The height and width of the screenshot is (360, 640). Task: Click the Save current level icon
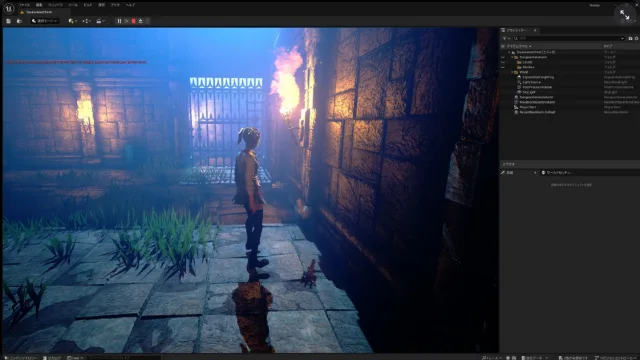pyautogui.click(x=9, y=21)
